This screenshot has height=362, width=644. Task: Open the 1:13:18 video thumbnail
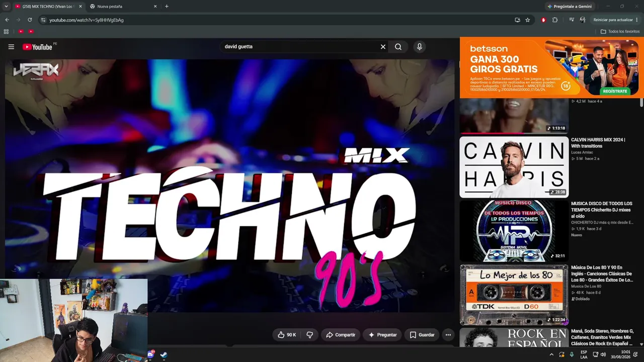(x=514, y=116)
